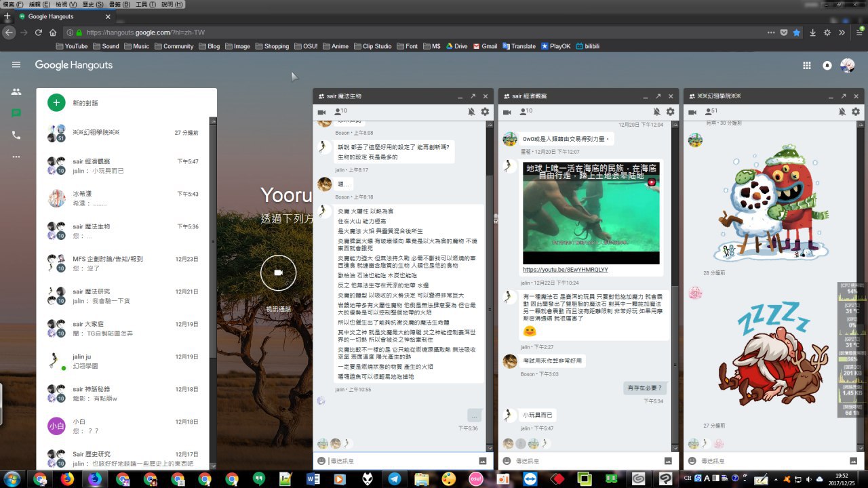Screen dimensions: 868x488
Task: Attach image in sair 經濟觀察 message box
Action: (668, 461)
